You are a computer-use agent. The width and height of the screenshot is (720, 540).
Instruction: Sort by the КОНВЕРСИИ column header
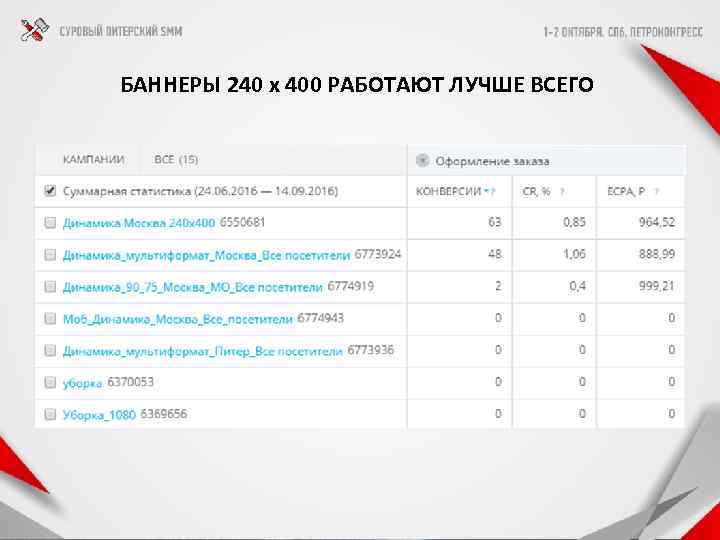click(x=449, y=191)
